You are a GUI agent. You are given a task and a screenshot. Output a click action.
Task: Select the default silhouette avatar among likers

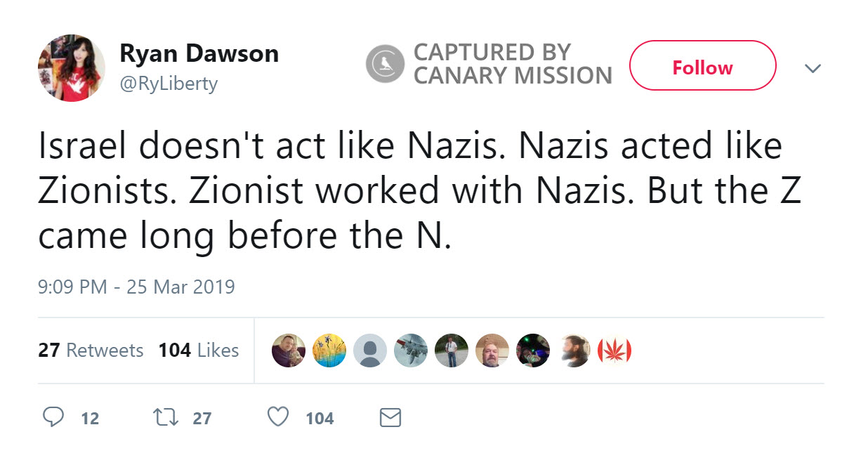pyautogui.click(x=369, y=350)
